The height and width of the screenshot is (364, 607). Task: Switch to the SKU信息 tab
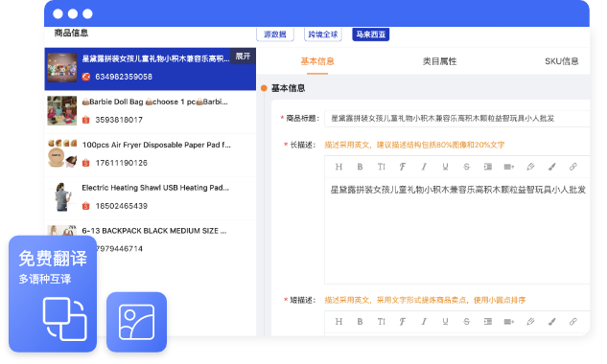(562, 61)
